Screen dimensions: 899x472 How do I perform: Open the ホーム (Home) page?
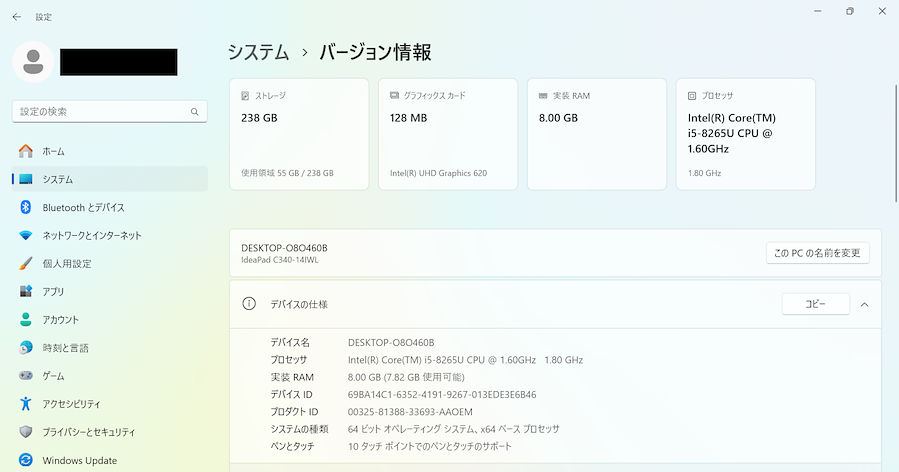tap(53, 151)
